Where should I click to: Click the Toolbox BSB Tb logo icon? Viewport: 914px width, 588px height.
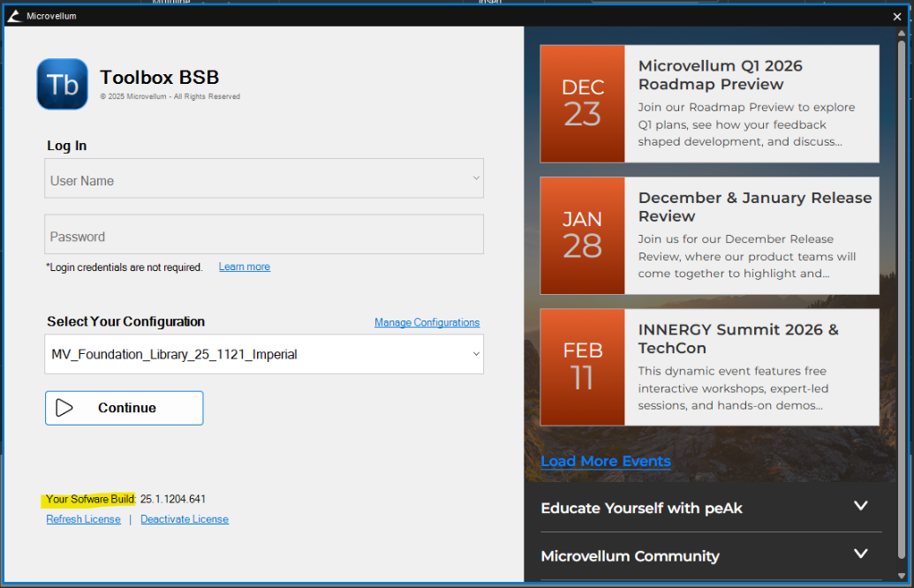coord(62,84)
